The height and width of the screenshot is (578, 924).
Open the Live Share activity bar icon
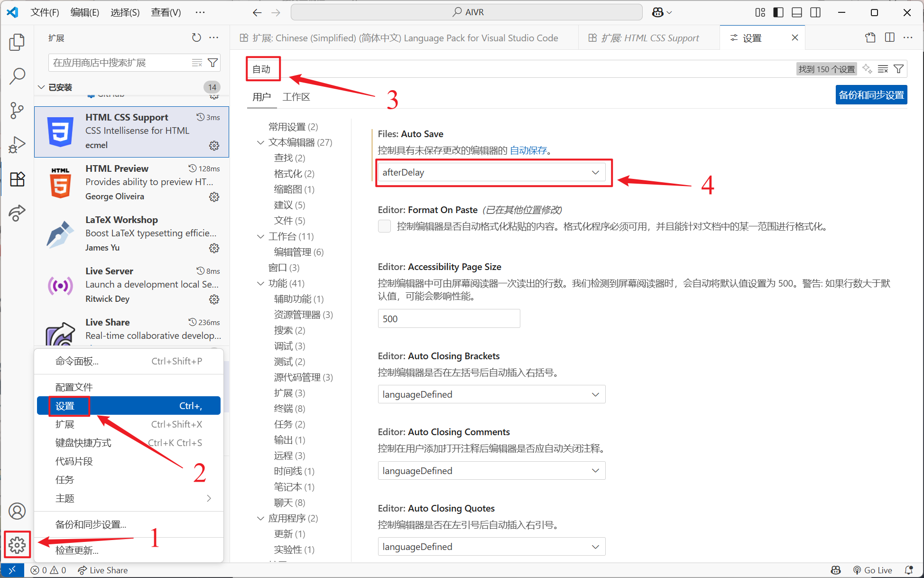click(x=17, y=213)
